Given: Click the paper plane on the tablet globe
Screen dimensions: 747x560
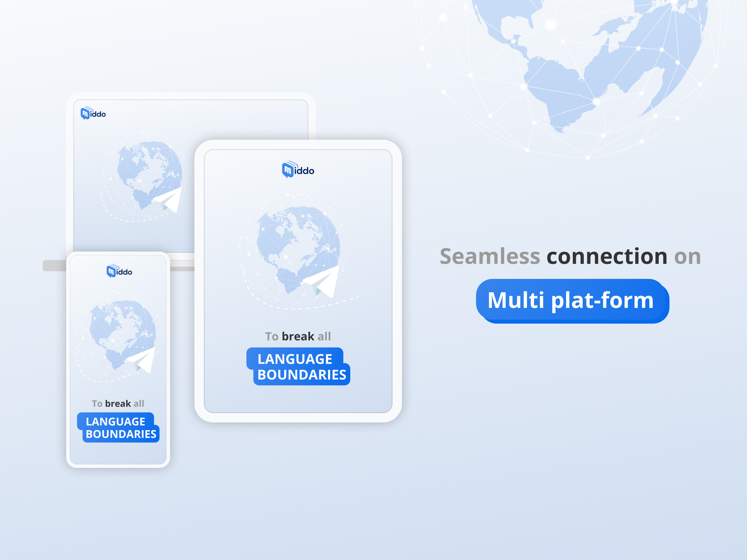Looking at the screenshot, I should pyautogui.click(x=321, y=281).
